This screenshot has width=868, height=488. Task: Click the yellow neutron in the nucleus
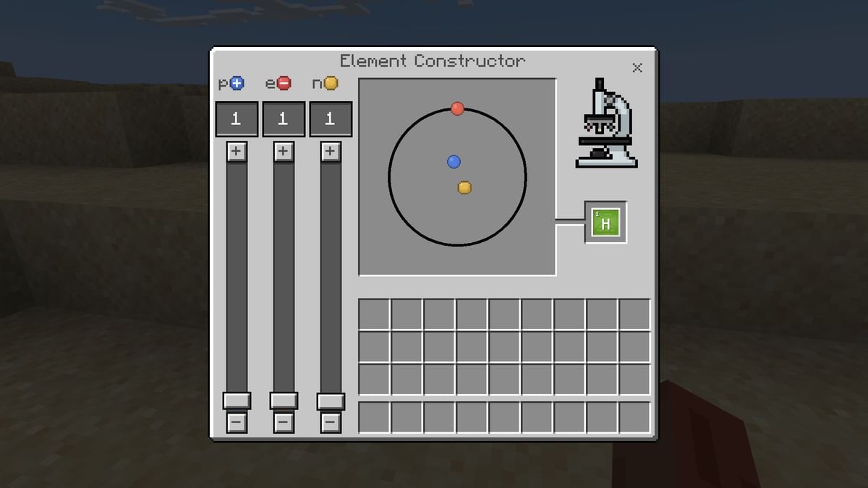(464, 188)
